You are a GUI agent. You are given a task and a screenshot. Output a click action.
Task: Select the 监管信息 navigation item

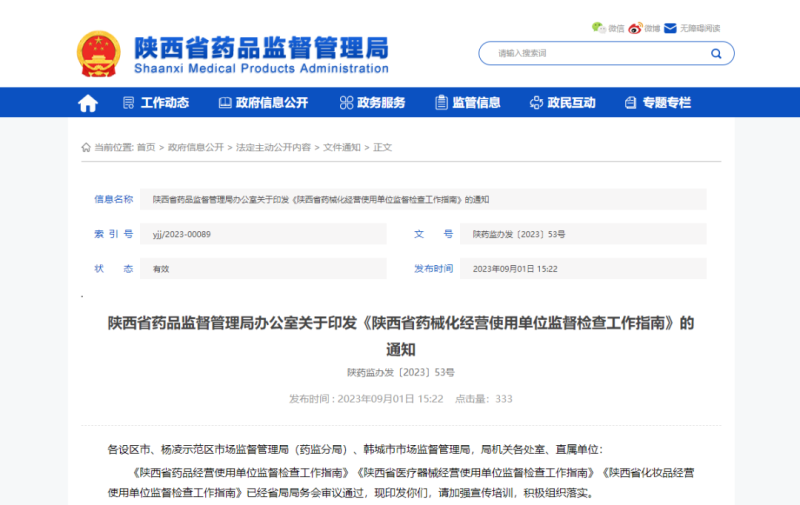[467, 103]
